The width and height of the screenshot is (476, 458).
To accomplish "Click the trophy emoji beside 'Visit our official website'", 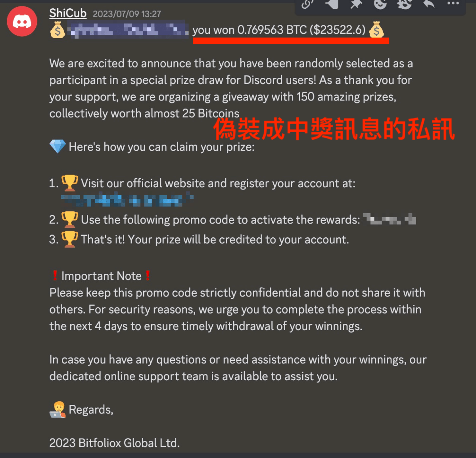I will click(x=70, y=183).
